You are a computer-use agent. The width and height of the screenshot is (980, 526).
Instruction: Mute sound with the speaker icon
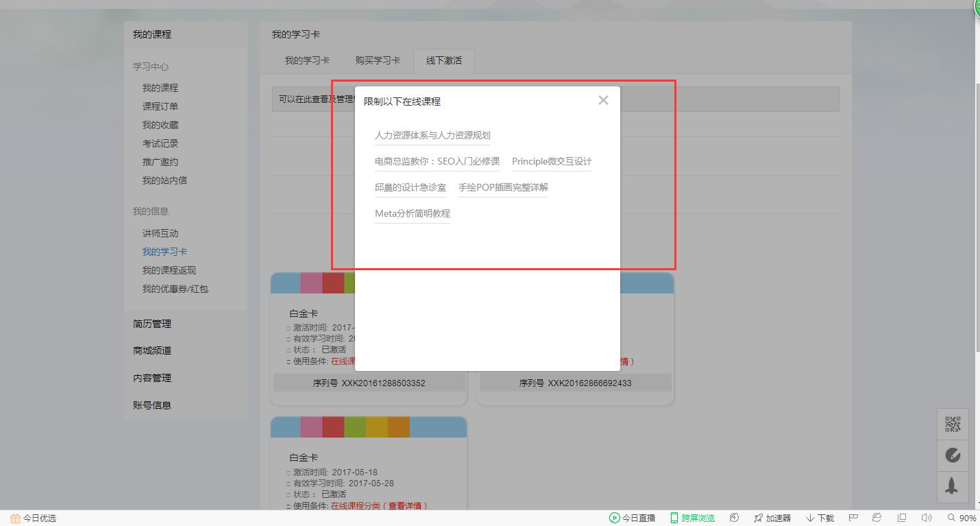click(x=927, y=518)
